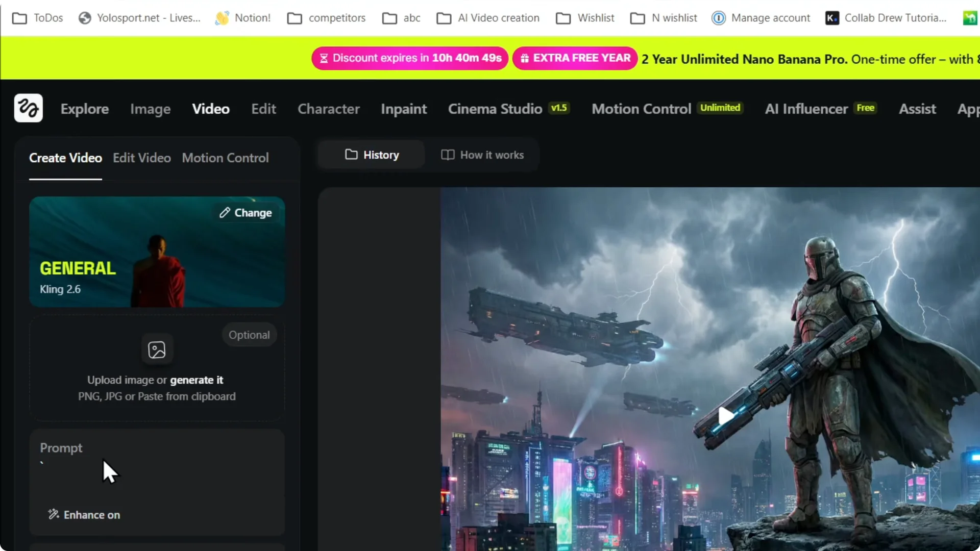Click the How it works book icon
Viewport: 980px width, 551px height.
click(x=447, y=155)
